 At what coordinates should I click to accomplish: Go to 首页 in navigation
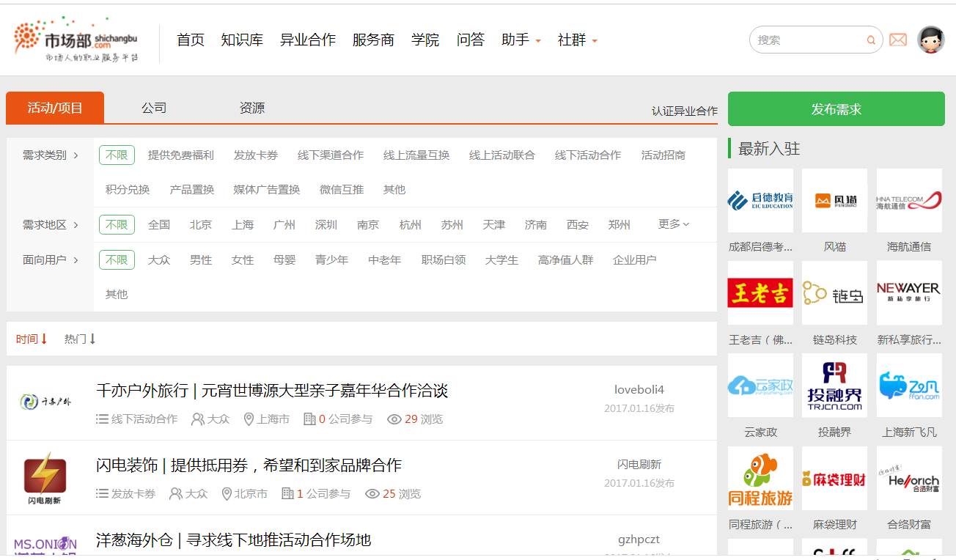pos(191,40)
